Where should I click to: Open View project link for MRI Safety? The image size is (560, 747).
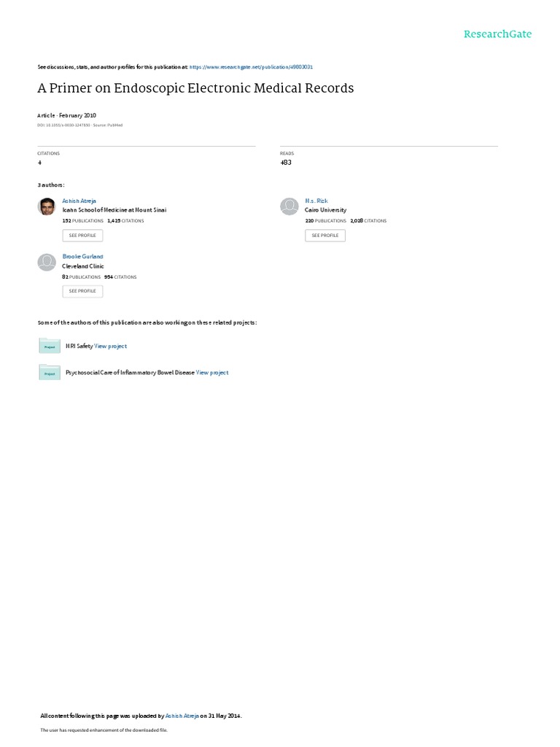(x=111, y=347)
